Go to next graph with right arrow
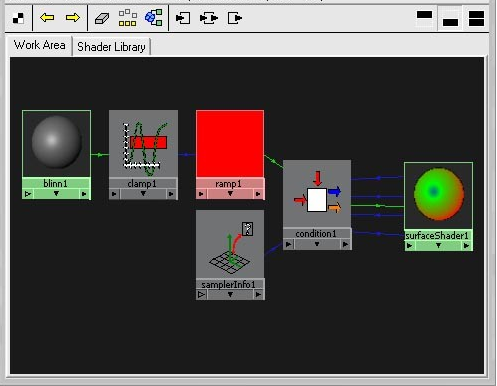 tap(72, 17)
